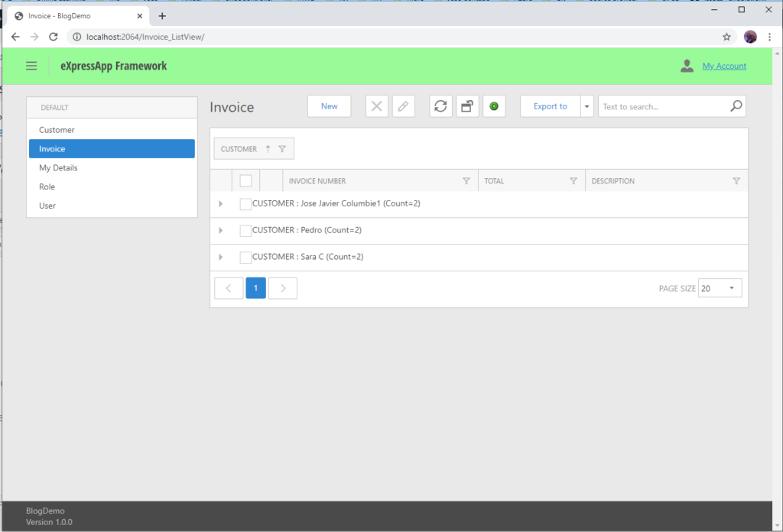Refresh the Invoice list
The height and width of the screenshot is (532, 783).
tap(440, 105)
